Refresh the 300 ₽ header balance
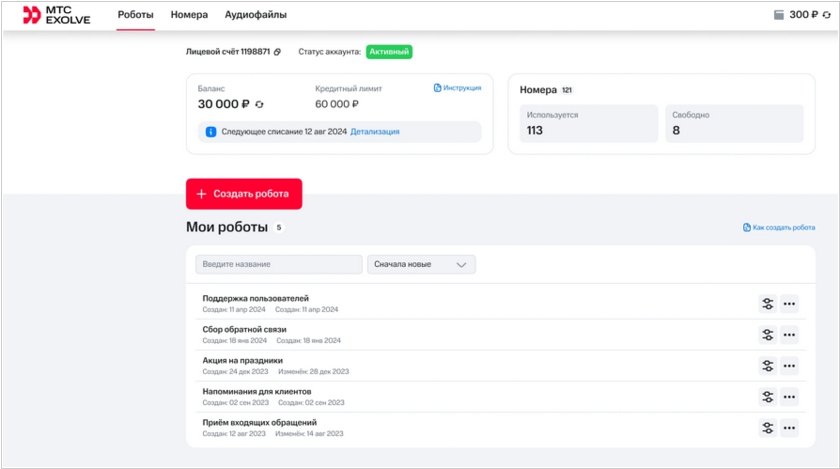Image resolution: width=840 pixels, height=469 pixels. (825, 15)
